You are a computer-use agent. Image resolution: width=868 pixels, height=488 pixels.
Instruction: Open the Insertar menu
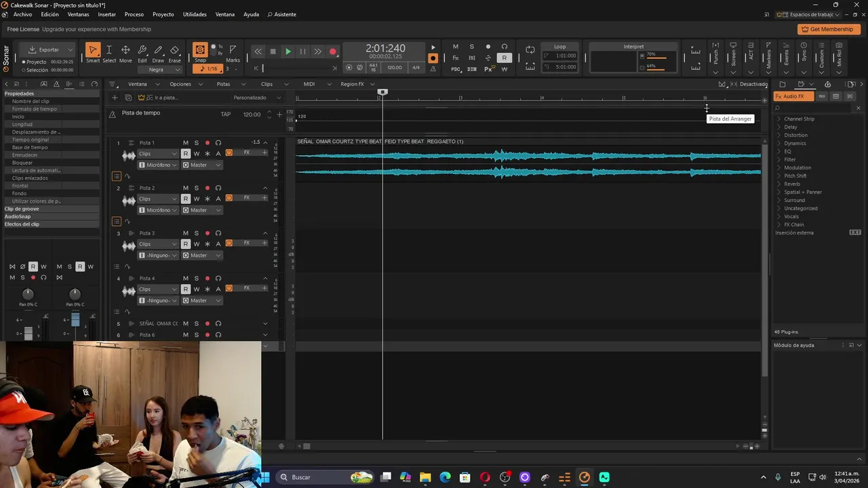(106, 14)
